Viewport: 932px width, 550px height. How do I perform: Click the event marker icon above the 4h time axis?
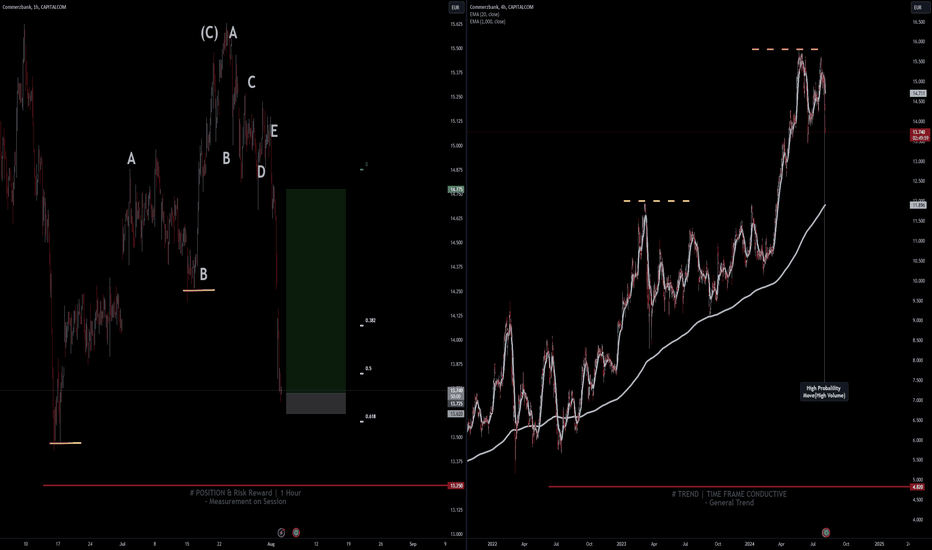click(x=826, y=532)
